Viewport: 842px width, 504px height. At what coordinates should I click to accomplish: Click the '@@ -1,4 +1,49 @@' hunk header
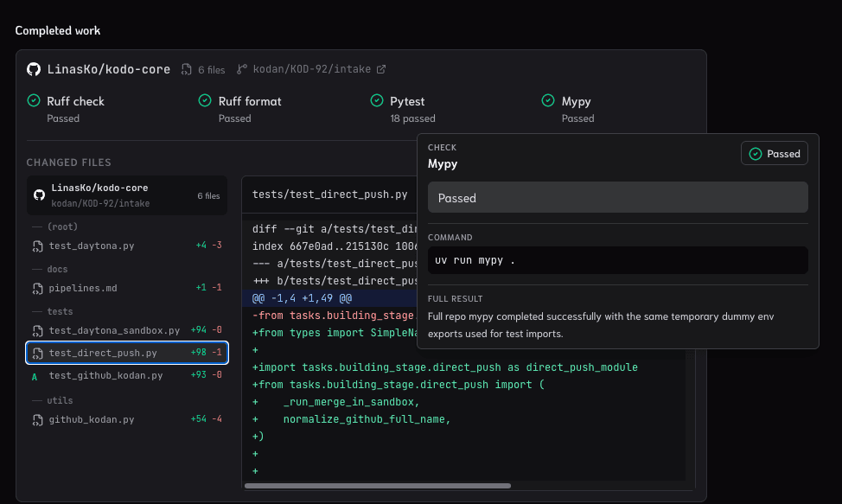pos(302,298)
